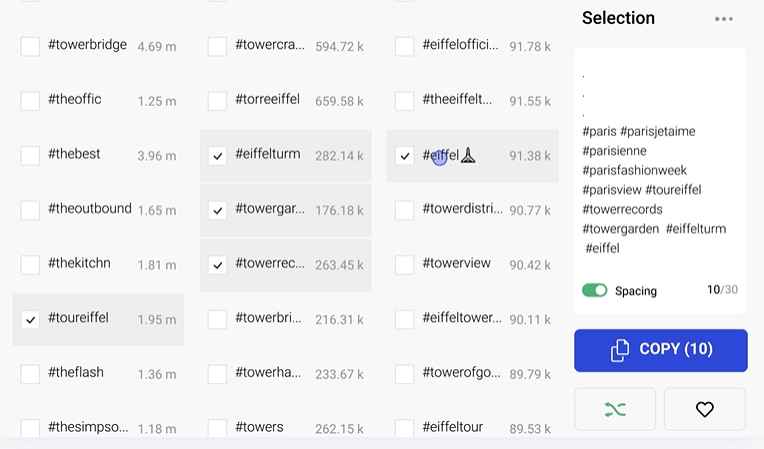Check the #theoutbound checkbox
This screenshot has width=764, height=449.
coord(31,210)
